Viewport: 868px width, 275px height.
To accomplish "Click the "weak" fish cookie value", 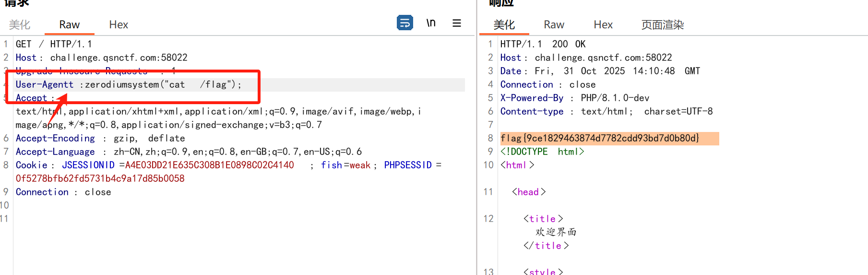I will click(360, 165).
